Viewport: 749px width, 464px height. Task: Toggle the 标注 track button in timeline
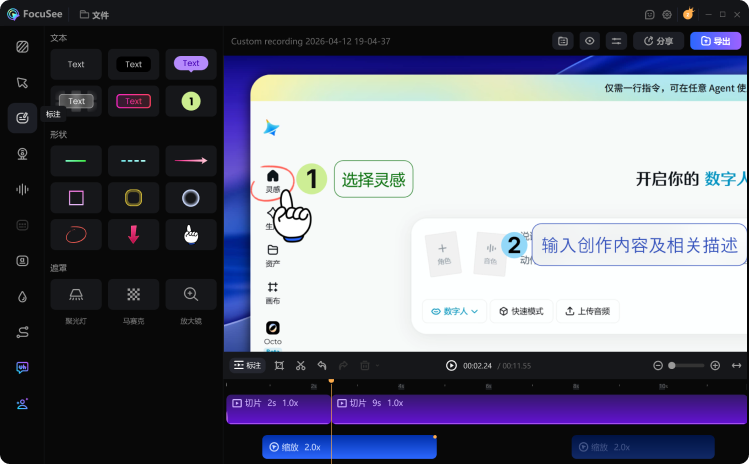[247, 366]
